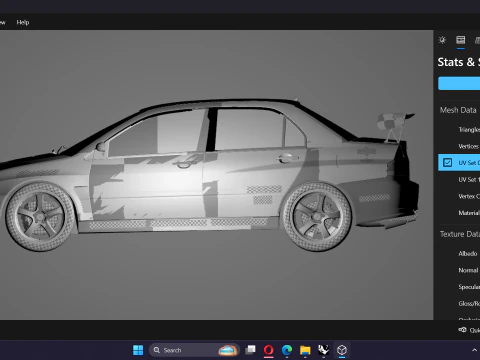Click the 3D Viewer cube taskbar icon
Screen dimensions: 480x360
[x=342, y=350]
